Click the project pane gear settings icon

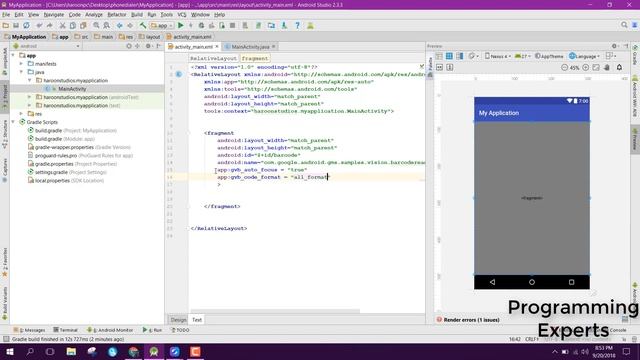[x=148, y=46]
